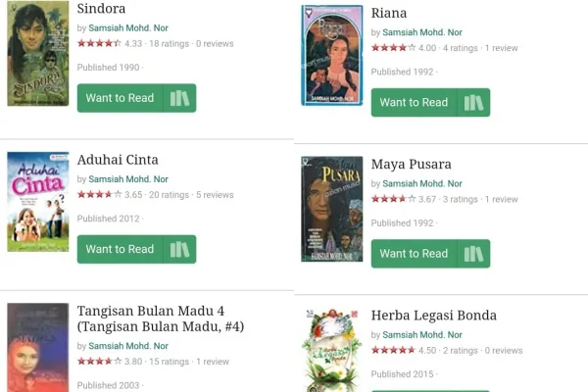Rate Sindora using its star rating
The width and height of the screenshot is (588, 392).
(99, 43)
